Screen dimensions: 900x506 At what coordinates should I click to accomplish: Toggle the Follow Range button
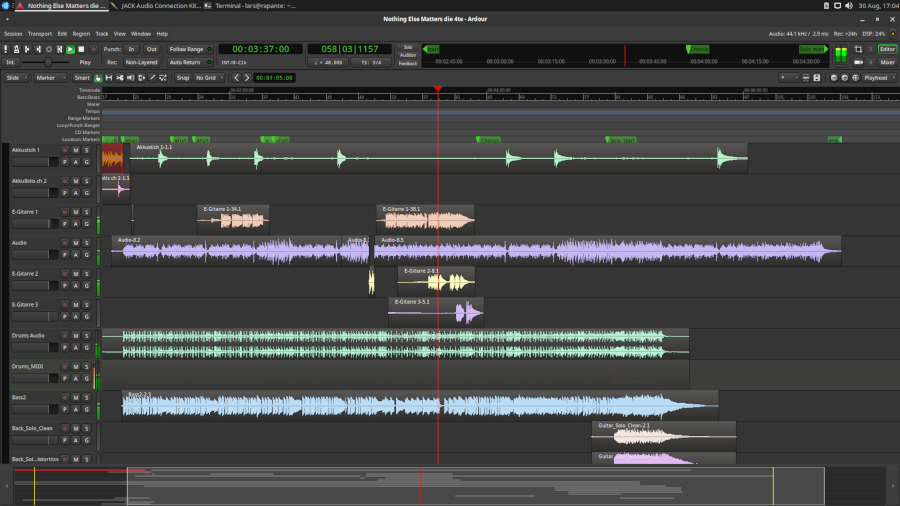click(186, 49)
